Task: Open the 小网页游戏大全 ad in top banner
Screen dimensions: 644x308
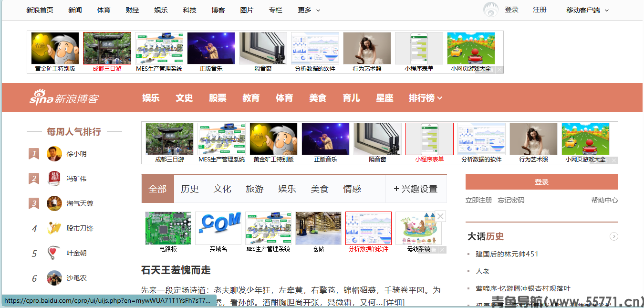Action: [471, 52]
